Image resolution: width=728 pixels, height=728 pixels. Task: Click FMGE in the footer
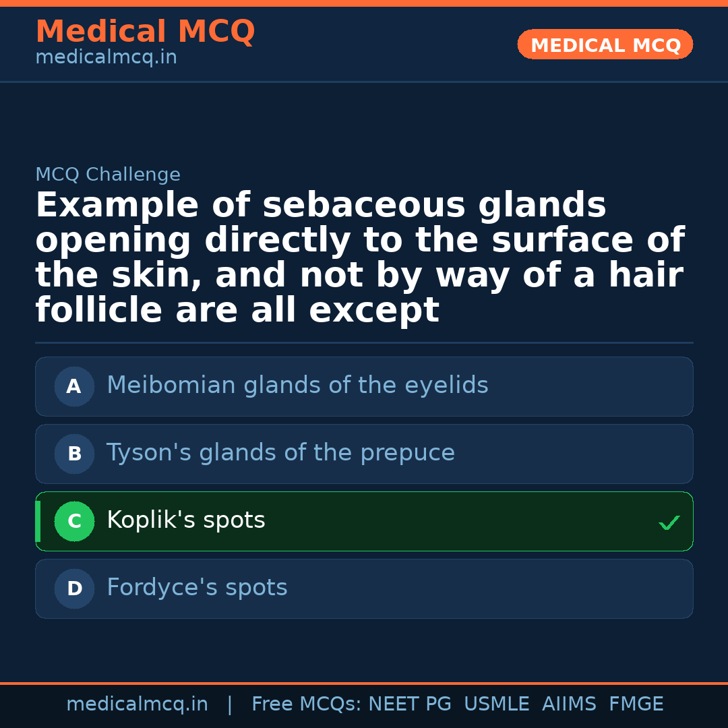point(636,704)
